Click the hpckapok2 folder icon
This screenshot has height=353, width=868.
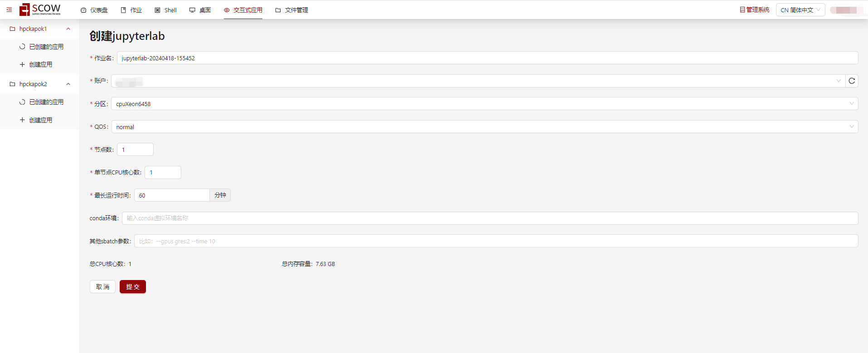click(x=13, y=84)
